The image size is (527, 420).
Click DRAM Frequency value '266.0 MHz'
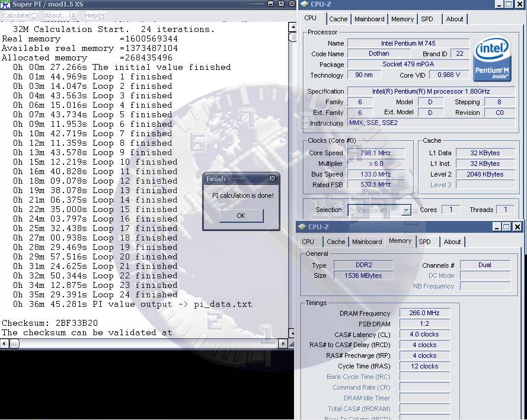[x=424, y=313]
